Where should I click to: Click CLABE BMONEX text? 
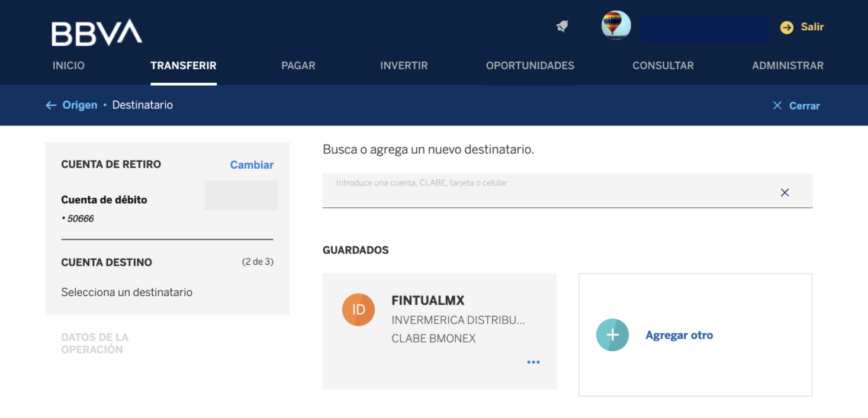click(x=434, y=339)
